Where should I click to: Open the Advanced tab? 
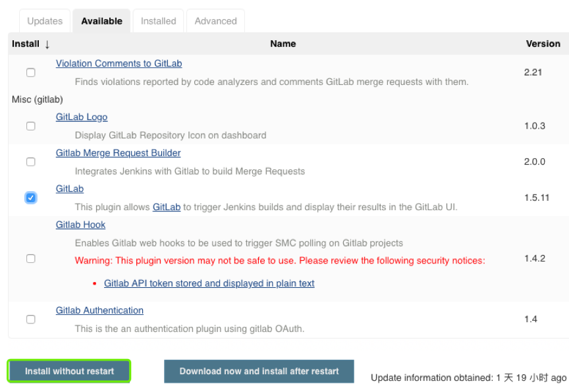click(x=215, y=21)
